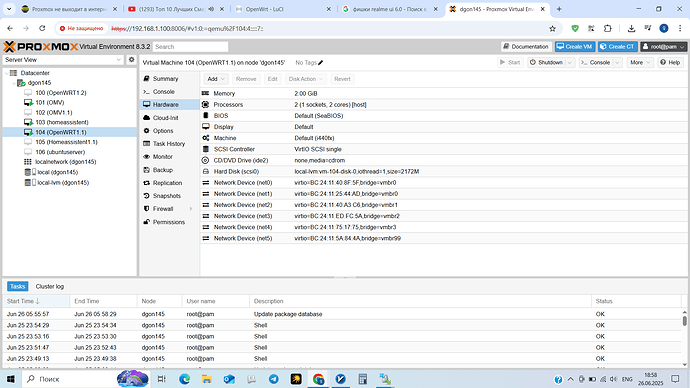Viewport: 690px width, 388px height.
Task: Expand the Firewall submenu arrow
Action: point(191,209)
